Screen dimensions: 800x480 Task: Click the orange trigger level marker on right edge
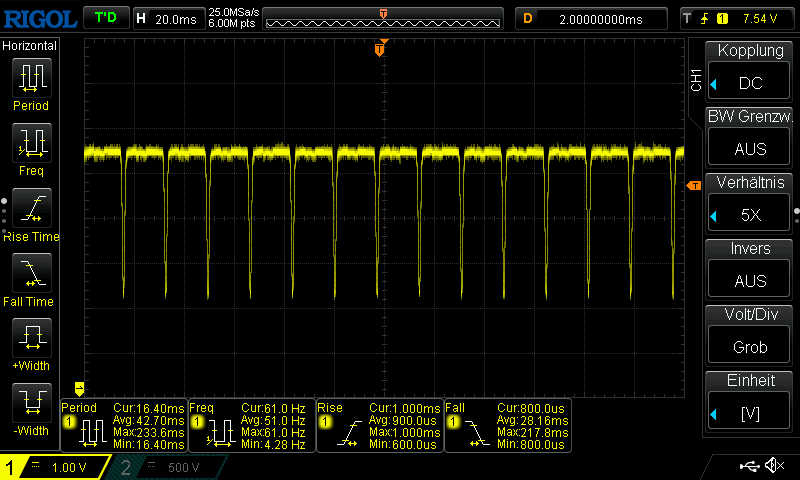692,186
